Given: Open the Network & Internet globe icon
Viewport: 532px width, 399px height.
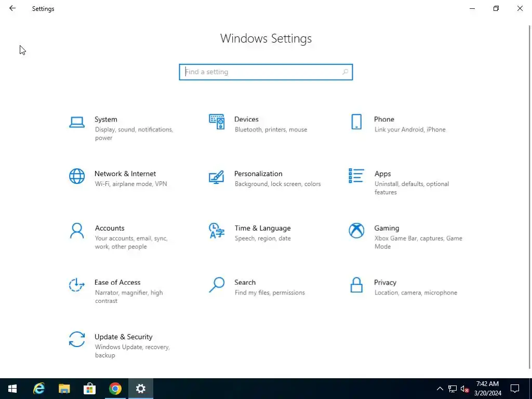Looking at the screenshot, I should point(77,176).
